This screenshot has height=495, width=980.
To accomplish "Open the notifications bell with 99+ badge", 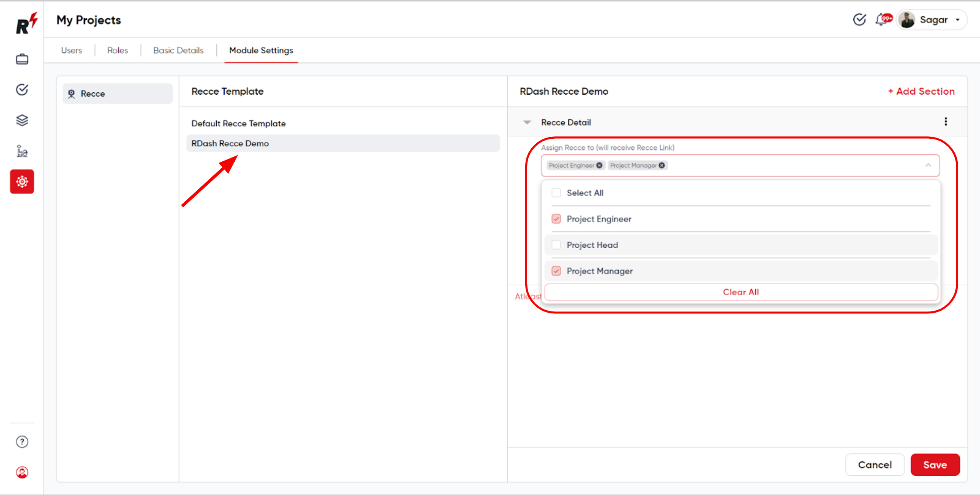I will 883,19.
